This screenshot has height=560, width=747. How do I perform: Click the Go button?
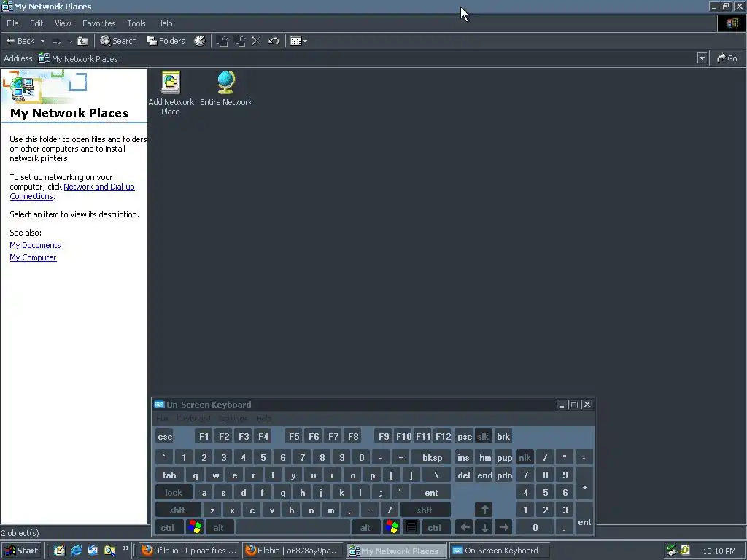[727, 58]
